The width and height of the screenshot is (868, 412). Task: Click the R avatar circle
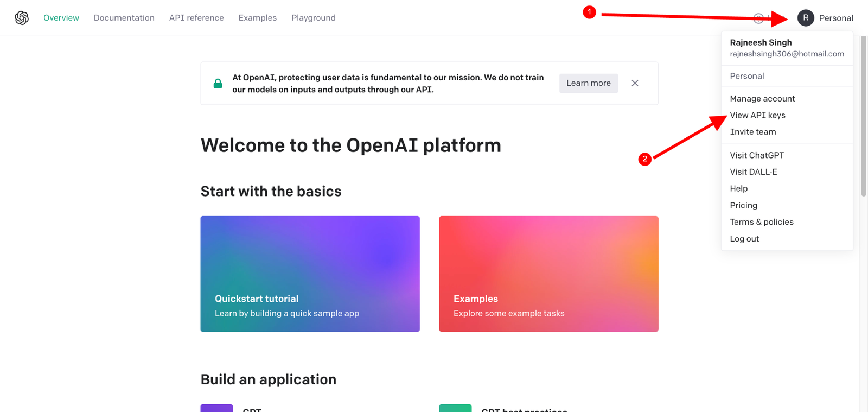coord(806,18)
